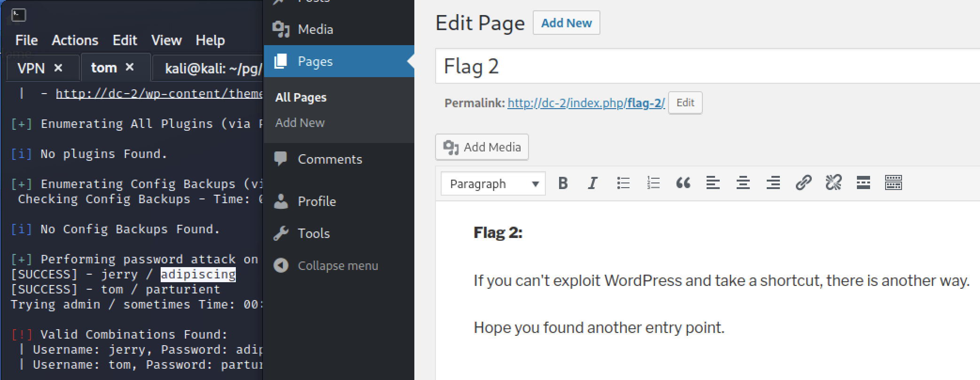980x380 pixels.
Task: Open the Edit menu in terminal
Action: (125, 40)
